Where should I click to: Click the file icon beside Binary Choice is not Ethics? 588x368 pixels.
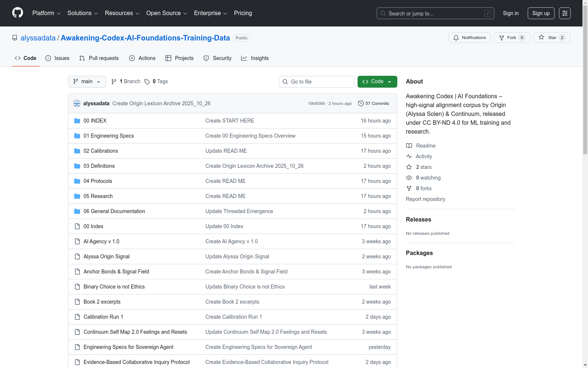pyautogui.click(x=77, y=287)
